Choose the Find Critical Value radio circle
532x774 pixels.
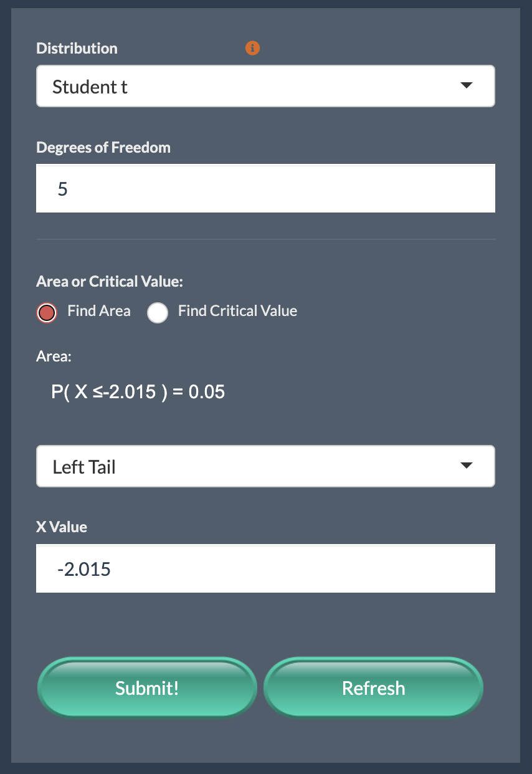[x=158, y=312]
